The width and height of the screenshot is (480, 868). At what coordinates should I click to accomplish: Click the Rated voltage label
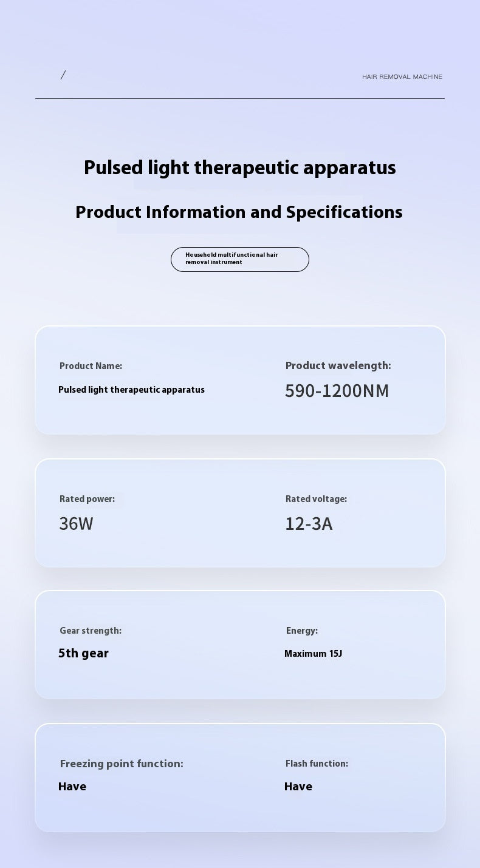pos(316,499)
